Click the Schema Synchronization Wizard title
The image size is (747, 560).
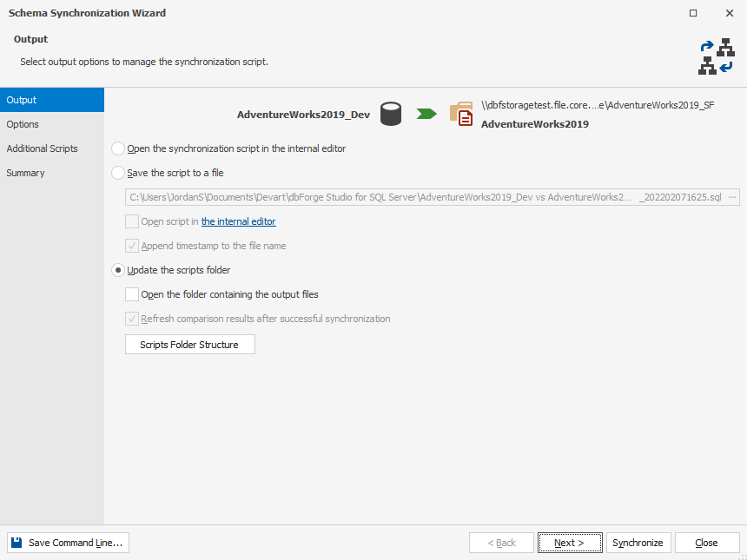87,13
